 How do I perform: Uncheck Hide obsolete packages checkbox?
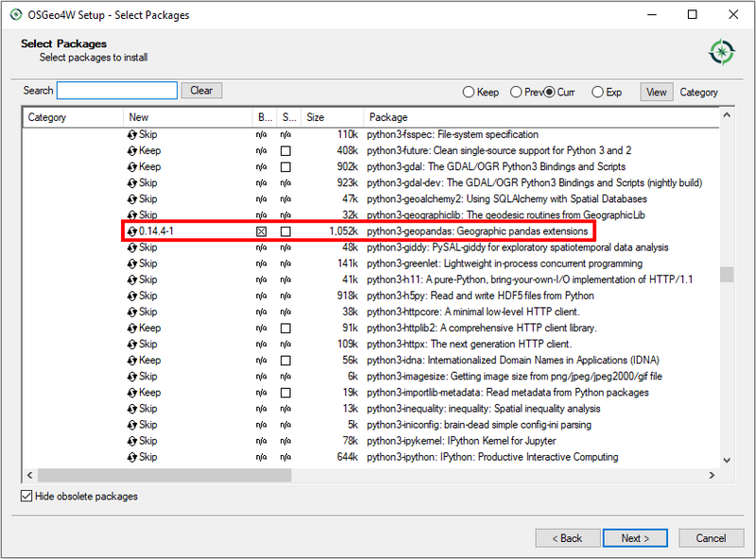pos(26,497)
